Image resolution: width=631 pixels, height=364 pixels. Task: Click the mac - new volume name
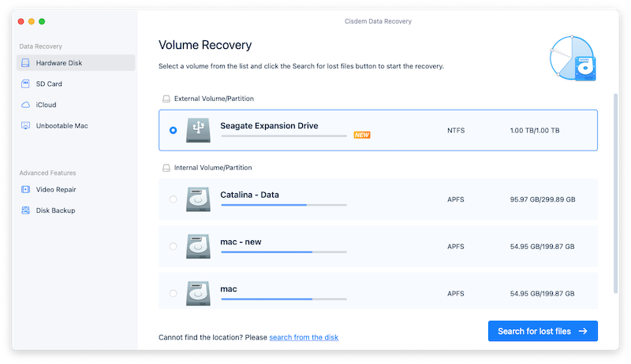[x=241, y=242]
